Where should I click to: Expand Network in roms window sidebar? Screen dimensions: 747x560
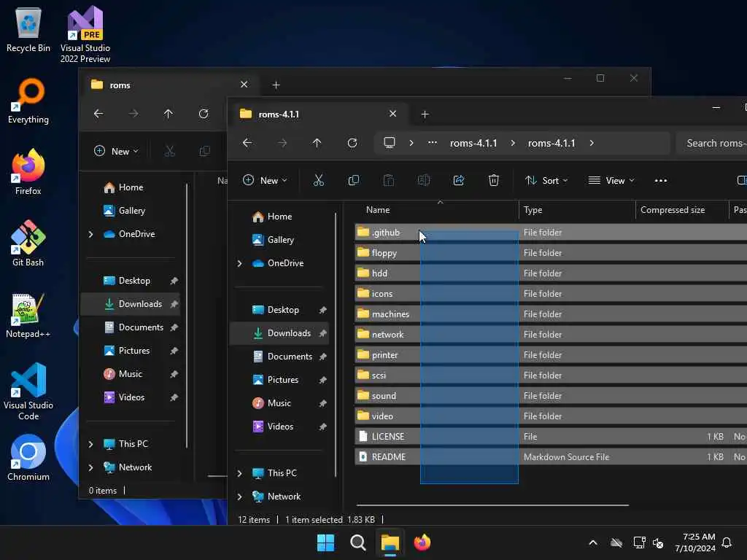pyautogui.click(x=91, y=467)
